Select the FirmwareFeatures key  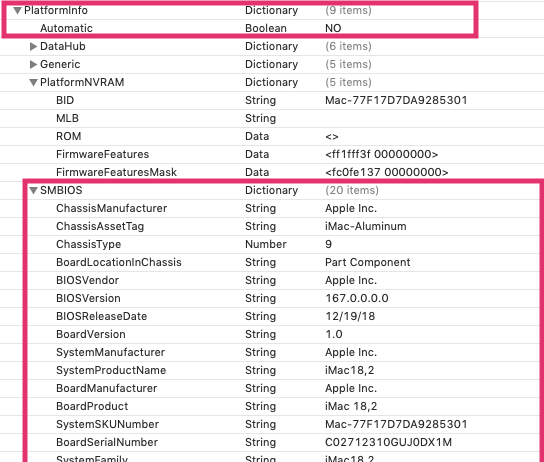coord(102,154)
